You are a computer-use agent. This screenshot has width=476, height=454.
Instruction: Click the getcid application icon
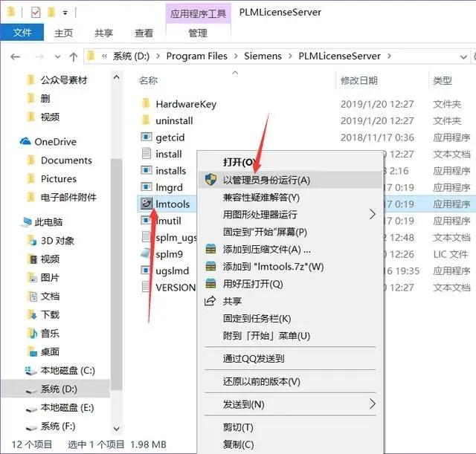(x=146, y=137)
